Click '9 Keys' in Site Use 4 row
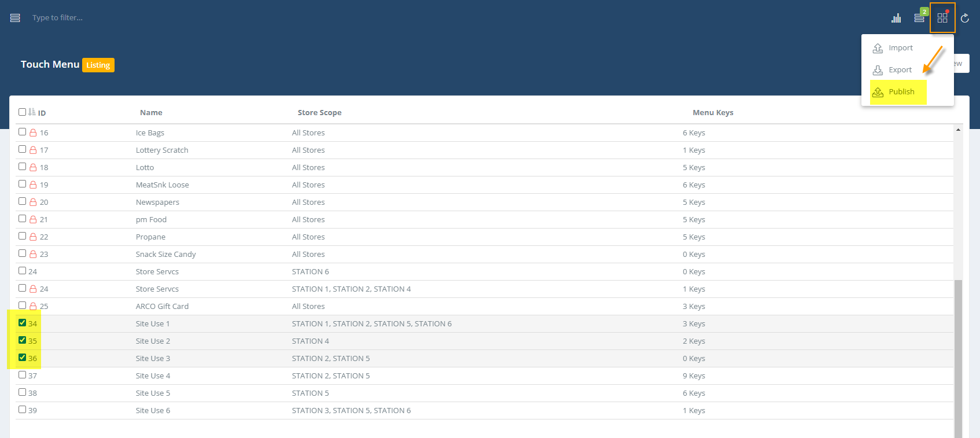 coord(694,376)
